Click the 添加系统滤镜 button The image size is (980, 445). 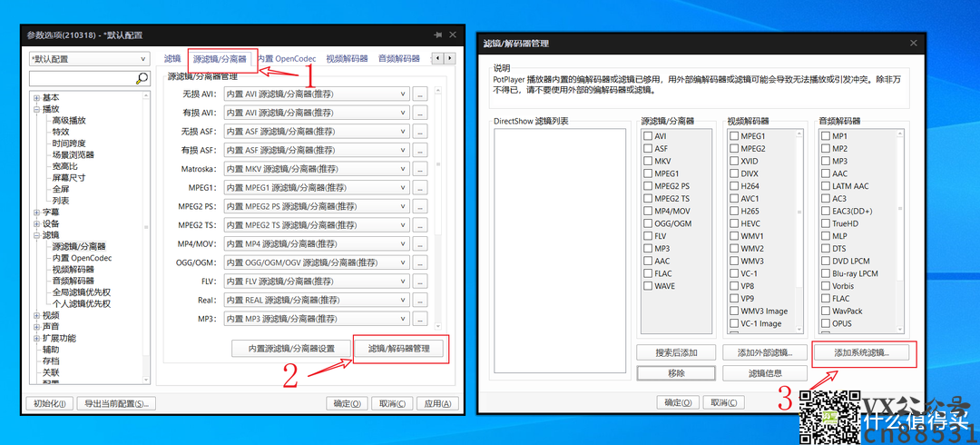(x=862, y=352)
